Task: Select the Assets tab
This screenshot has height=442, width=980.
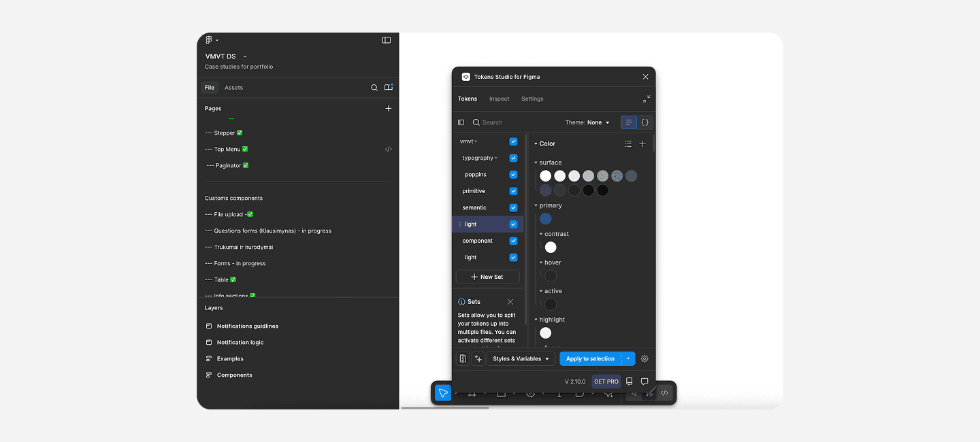Action: (x=233, y=88)
